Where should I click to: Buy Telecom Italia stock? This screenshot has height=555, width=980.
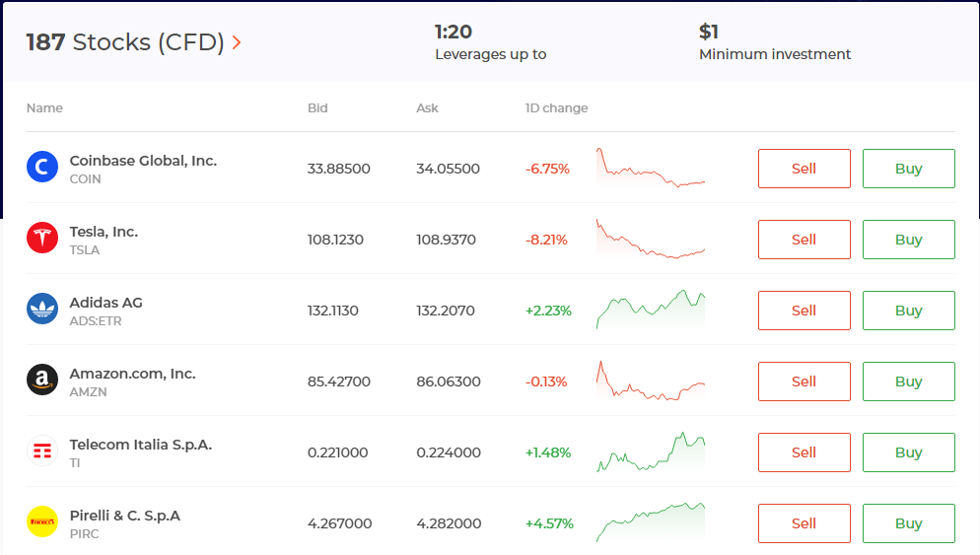[909, 452]
